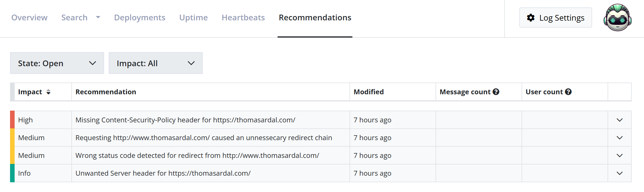Go to the Uptime section
Viewport: 644px width, 192px height.
pyautogui.click(x=194, y=17)
